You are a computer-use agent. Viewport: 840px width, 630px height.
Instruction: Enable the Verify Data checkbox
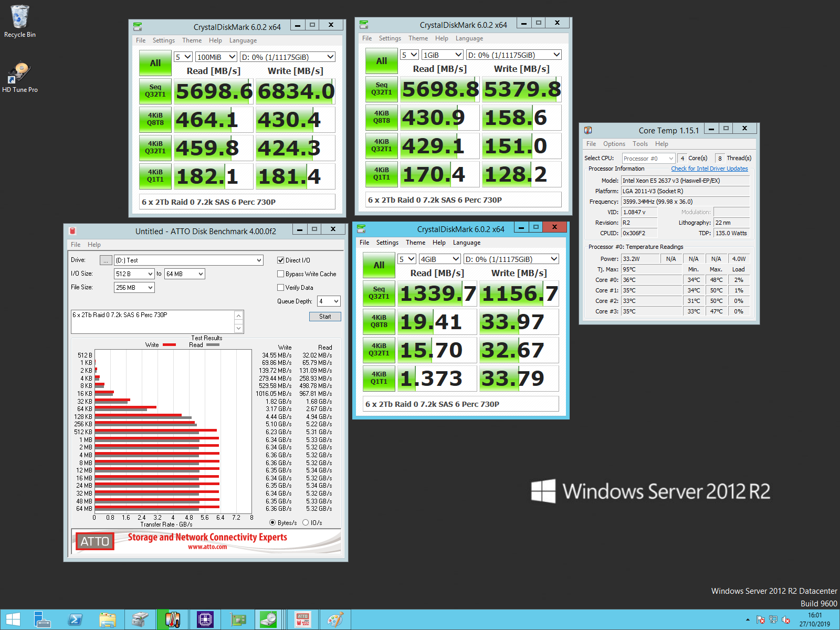tap(280, 288)
